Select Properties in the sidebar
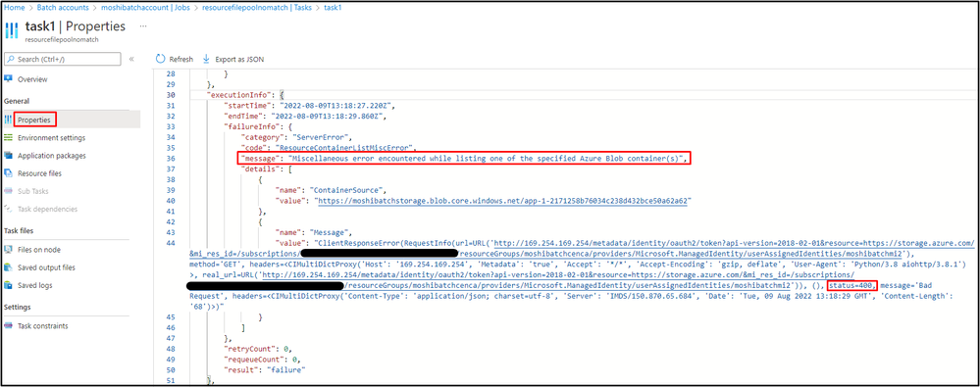The height and width of the screenshot is (387, 980). (34, 120)
